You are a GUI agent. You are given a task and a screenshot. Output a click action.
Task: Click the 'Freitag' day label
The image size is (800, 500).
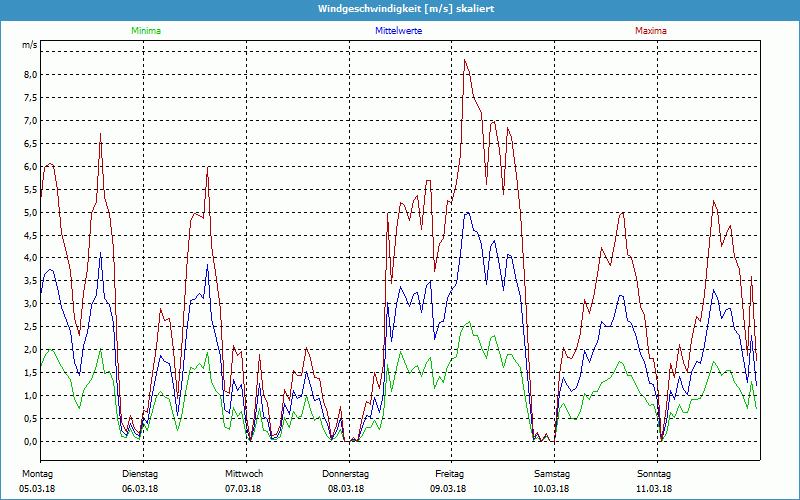click(x=449, y=474)
